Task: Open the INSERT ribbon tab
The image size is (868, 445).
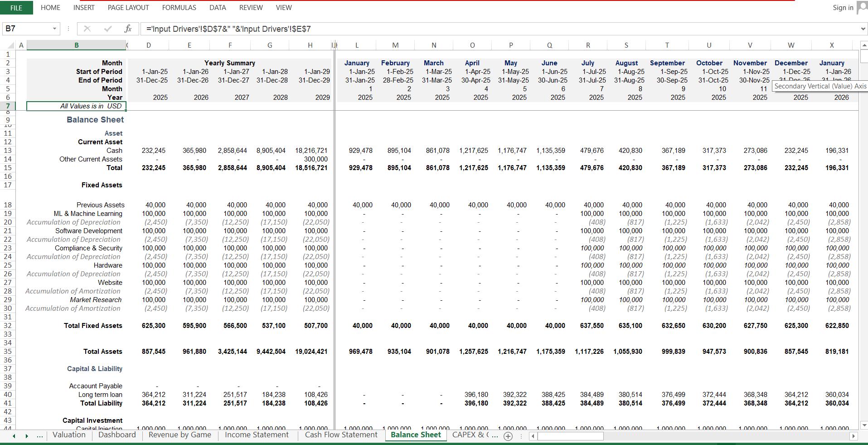Action: (84, 8)
